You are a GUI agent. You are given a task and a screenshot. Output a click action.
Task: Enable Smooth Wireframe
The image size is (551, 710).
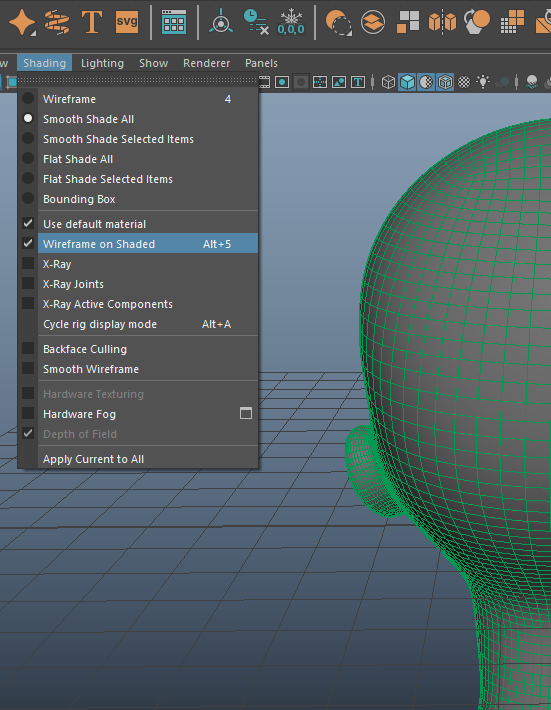[138, 369]
